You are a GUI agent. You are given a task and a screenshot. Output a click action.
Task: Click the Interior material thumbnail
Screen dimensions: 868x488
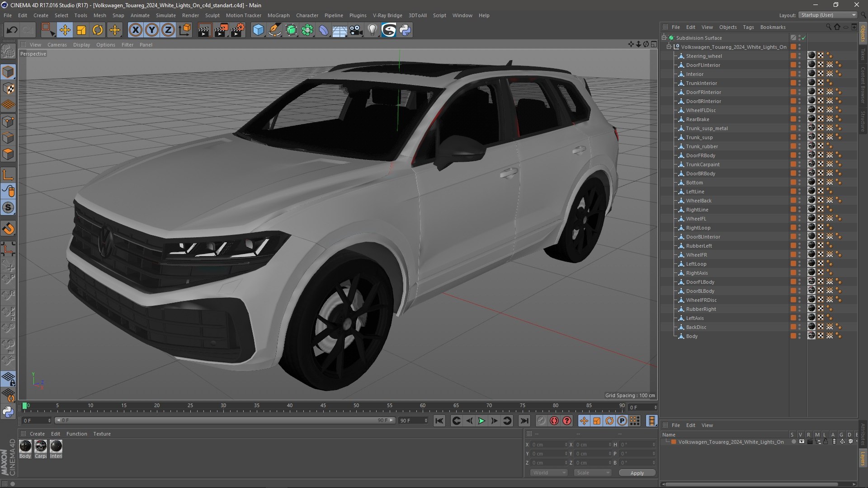[56, 446]
